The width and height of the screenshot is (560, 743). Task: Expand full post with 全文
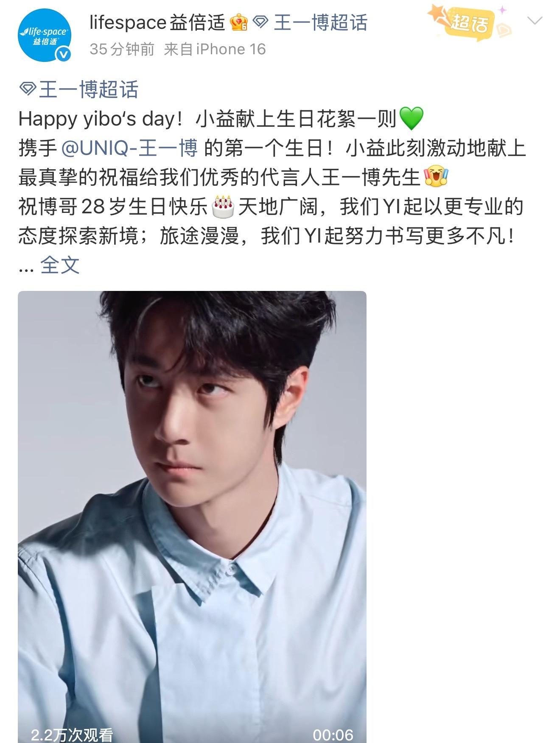click(60, 265)
